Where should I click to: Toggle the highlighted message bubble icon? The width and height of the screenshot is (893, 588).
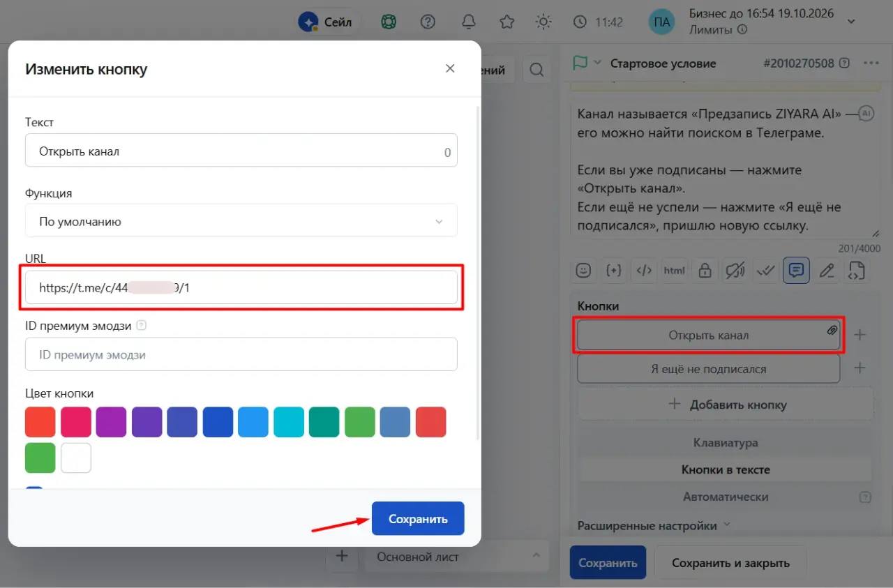coord(796,271)
